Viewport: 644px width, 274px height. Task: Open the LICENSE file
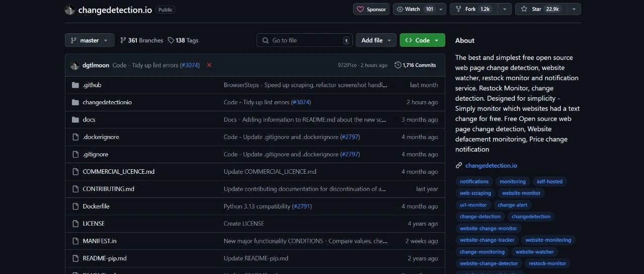pyautogui.click(x=94, y=224)
